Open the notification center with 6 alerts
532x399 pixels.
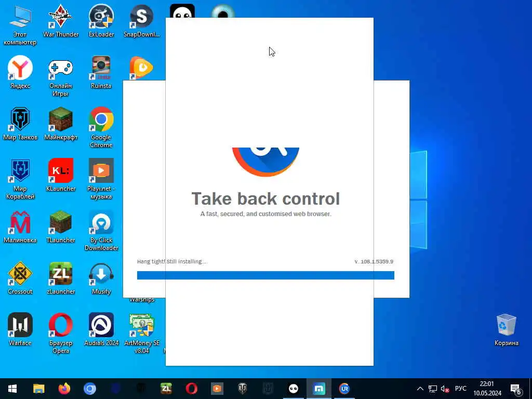point(515,389)
